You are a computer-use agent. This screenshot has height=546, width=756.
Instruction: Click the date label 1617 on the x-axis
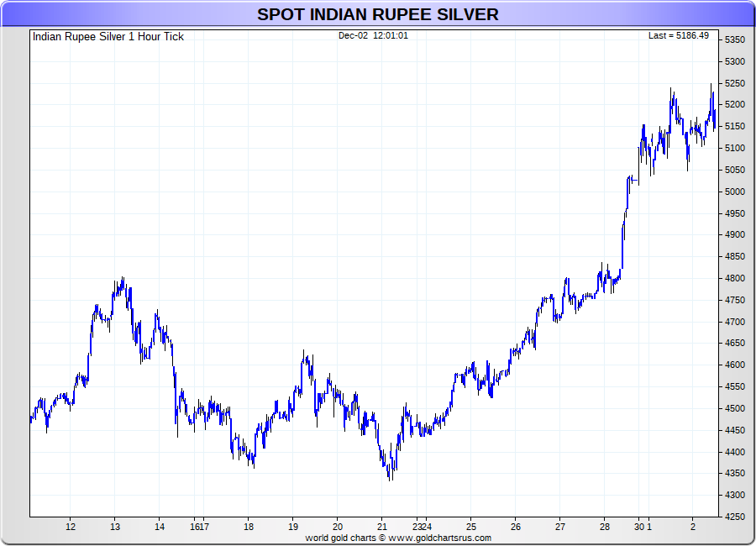199,527
